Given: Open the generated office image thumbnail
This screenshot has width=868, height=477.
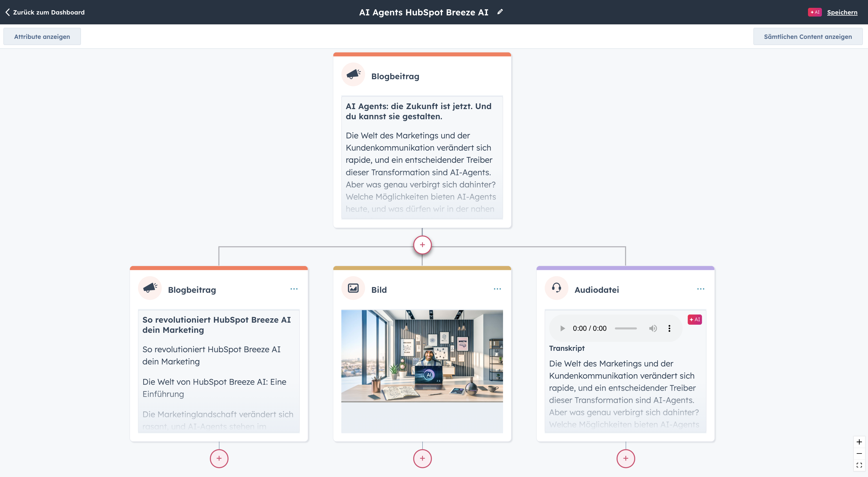Looking at the screenshot, I should [x=422, y=356].
